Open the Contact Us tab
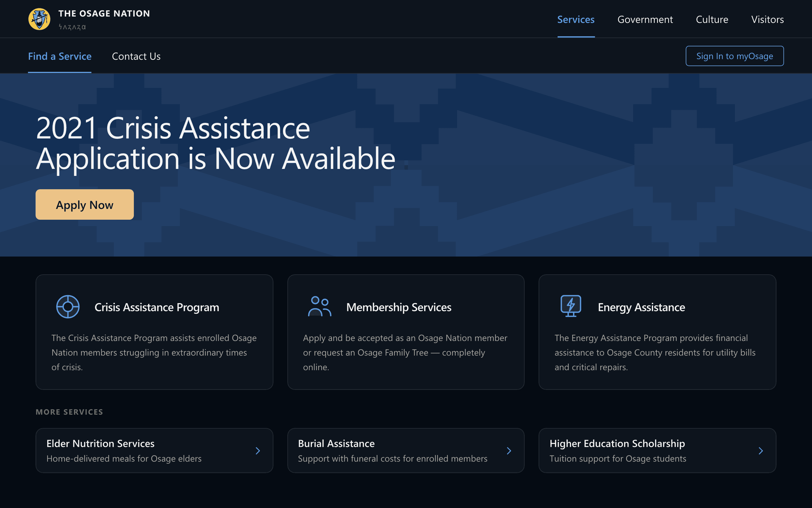Viewport: 812px width, 508px height. (x=136, y=56)
